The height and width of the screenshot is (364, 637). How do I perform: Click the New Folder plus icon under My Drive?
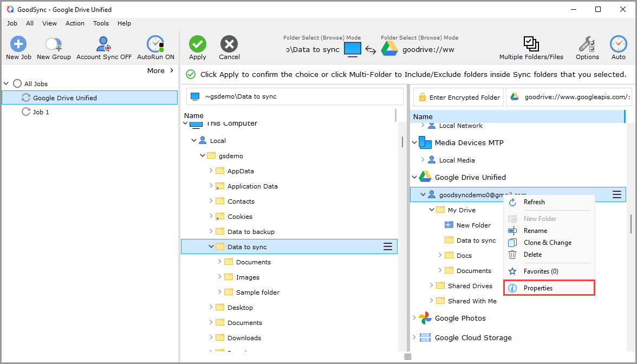(449, 225)
